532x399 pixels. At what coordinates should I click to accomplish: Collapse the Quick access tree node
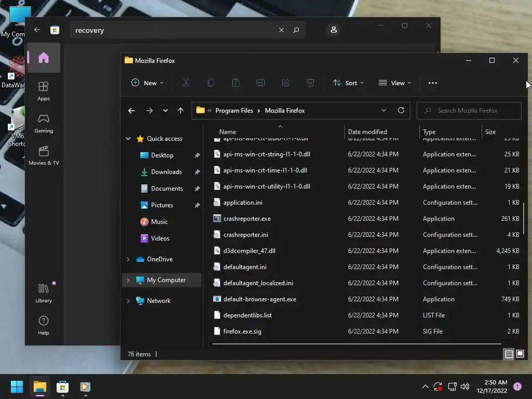(128, 138)
